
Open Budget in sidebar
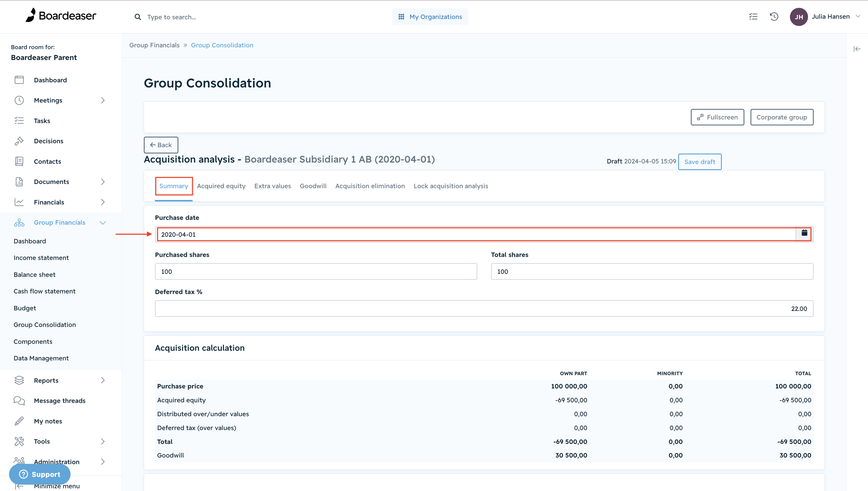click(x=25, y=308)
